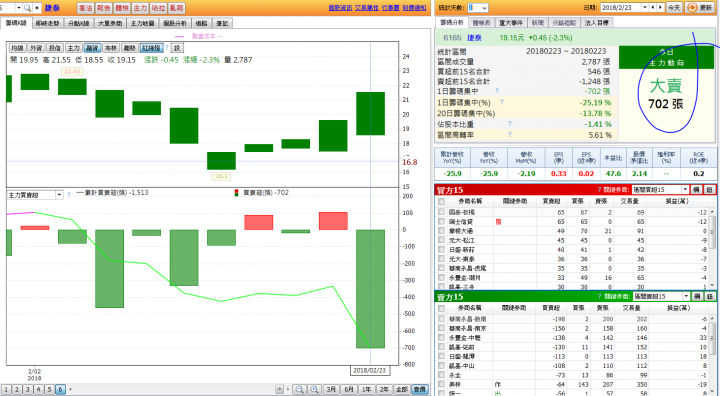This screenshot has height=396, width=720.
Task: Go to previous date with left arrow
Action: (x=653, y=8)
